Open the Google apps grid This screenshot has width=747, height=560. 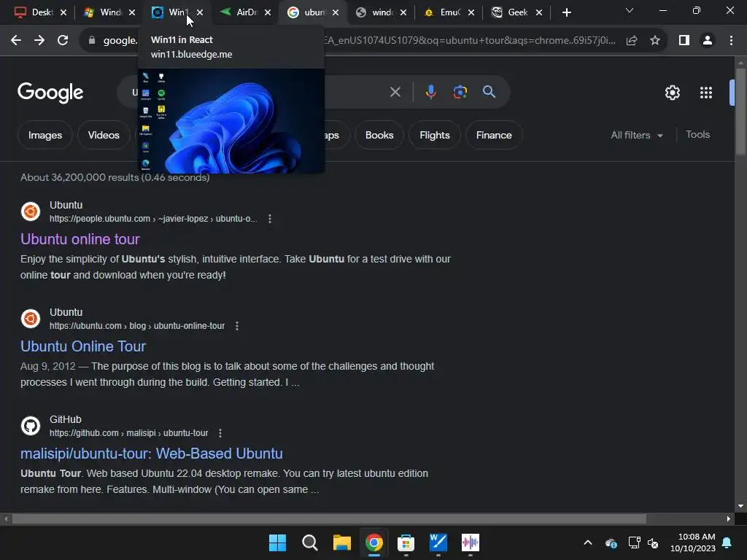tap(706, 93)
